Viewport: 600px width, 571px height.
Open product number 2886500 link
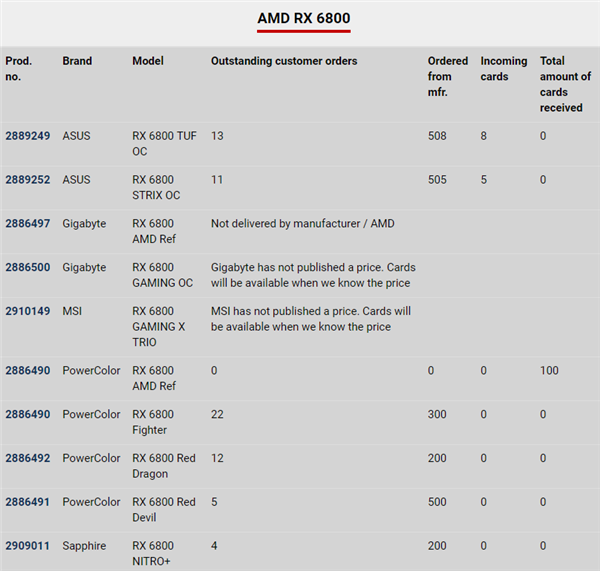[28, 267]
